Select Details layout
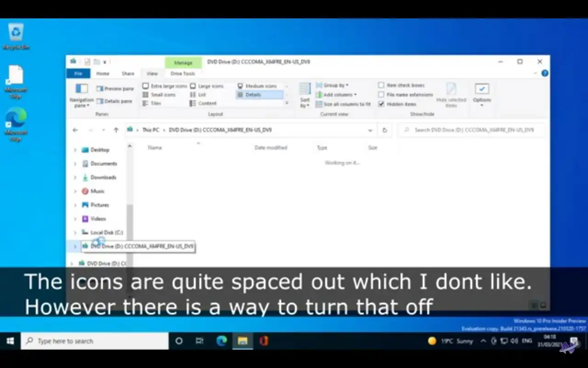This screenshot has height=368, width=588. click(259, 95)
